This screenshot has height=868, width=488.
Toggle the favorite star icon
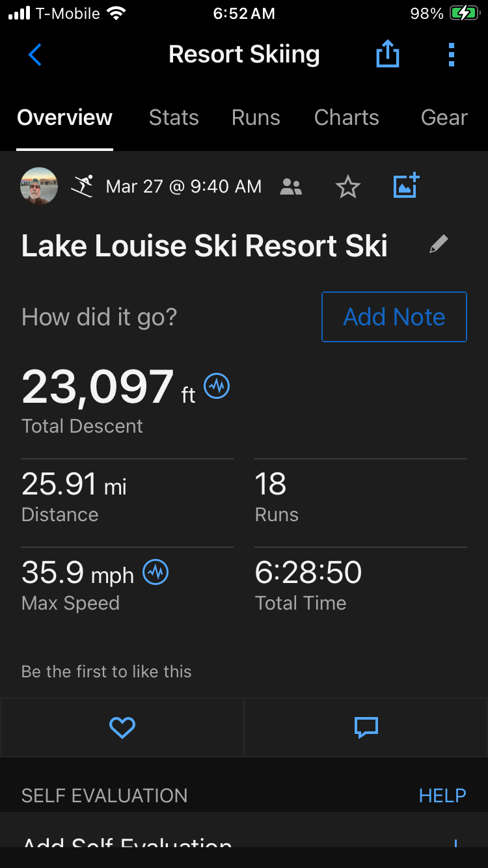(348, 187)
